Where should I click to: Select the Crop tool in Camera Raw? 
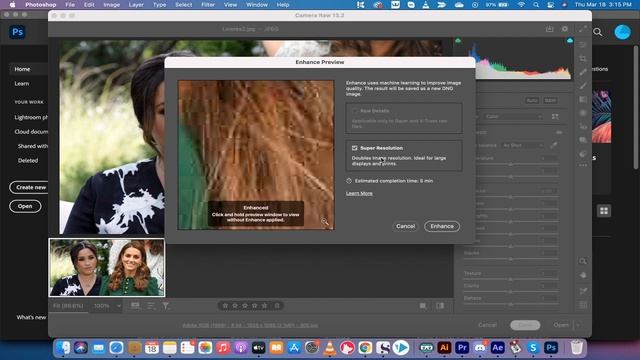tap(583, 59)
